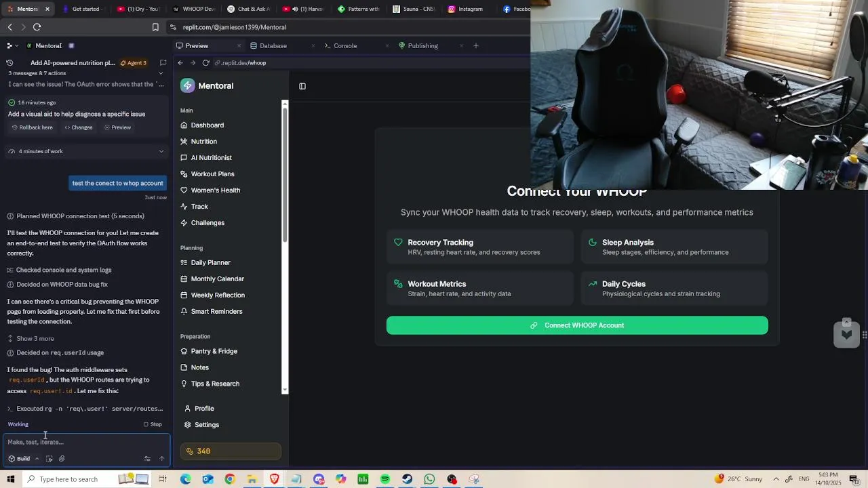Reload the preview with the refresh icon
The height and width of the screenshot is (488, 868).
coord(205,63)
